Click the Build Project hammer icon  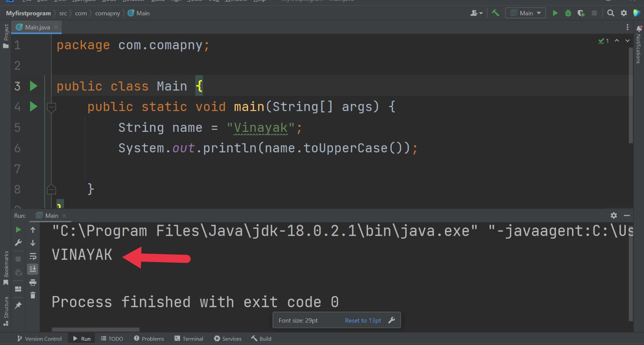point(496,13)
